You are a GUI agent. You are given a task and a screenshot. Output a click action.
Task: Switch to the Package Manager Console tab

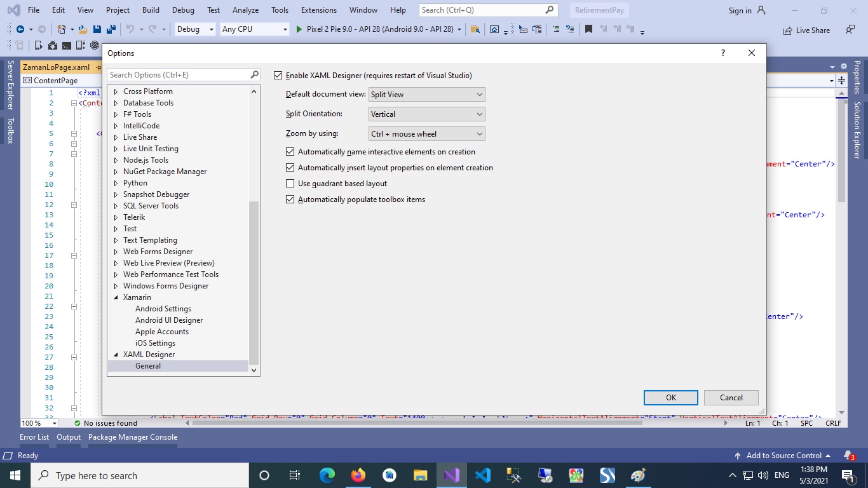click(x=133, y=437)
